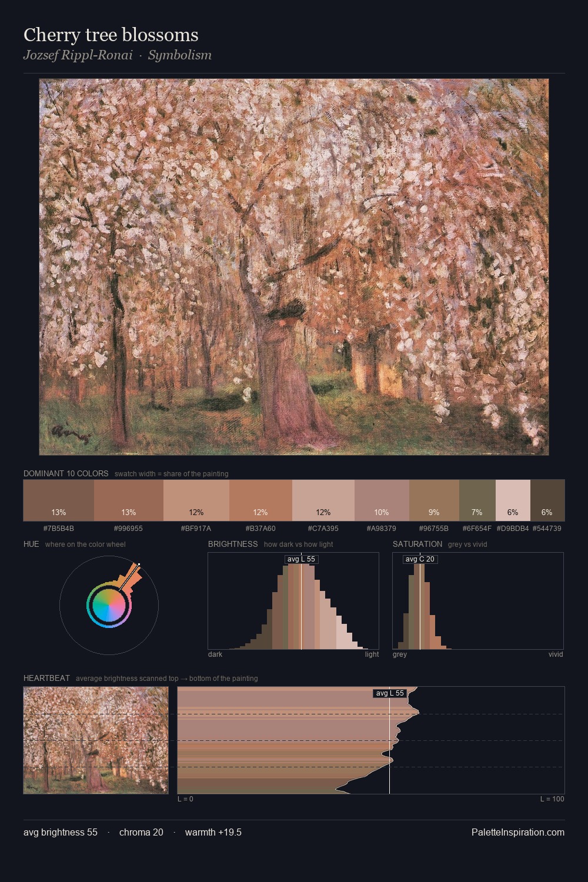Click the hue color wheel
Viewport: 588px width, 882px height.
[109, 605]
